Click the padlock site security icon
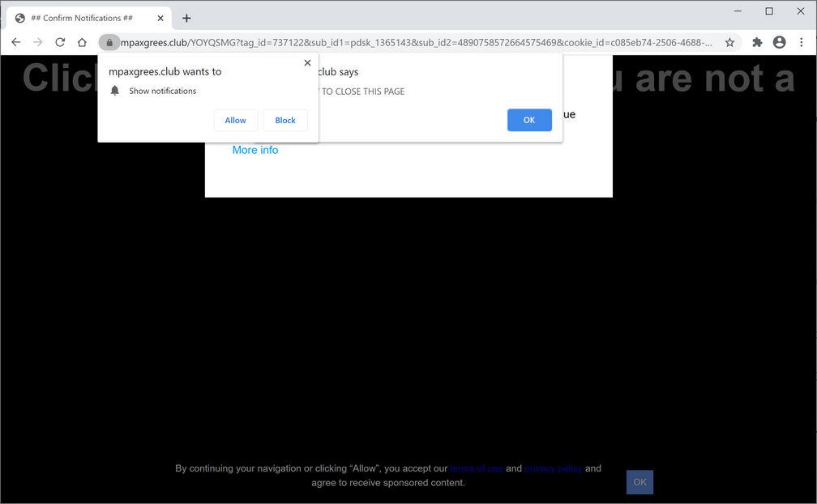The width and height of the screenshot is (817, 504). point(110,41)
